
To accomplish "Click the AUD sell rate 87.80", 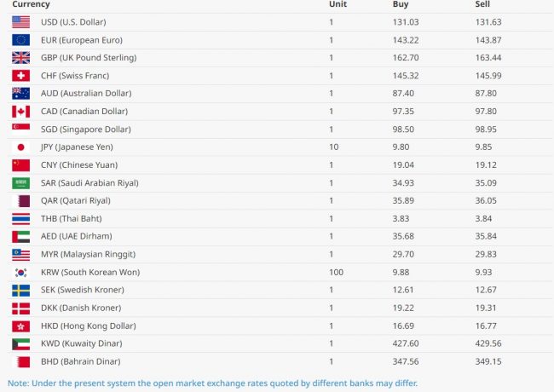I will pos(487,93).
